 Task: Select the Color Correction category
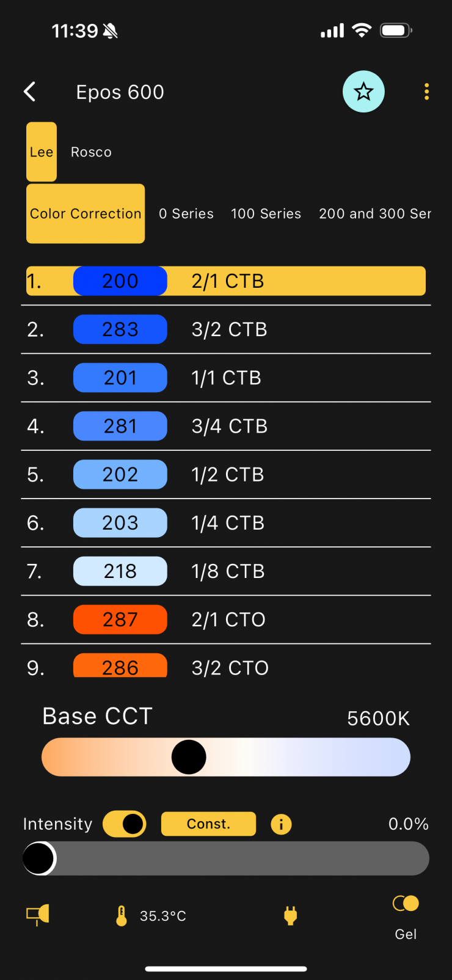86,214
